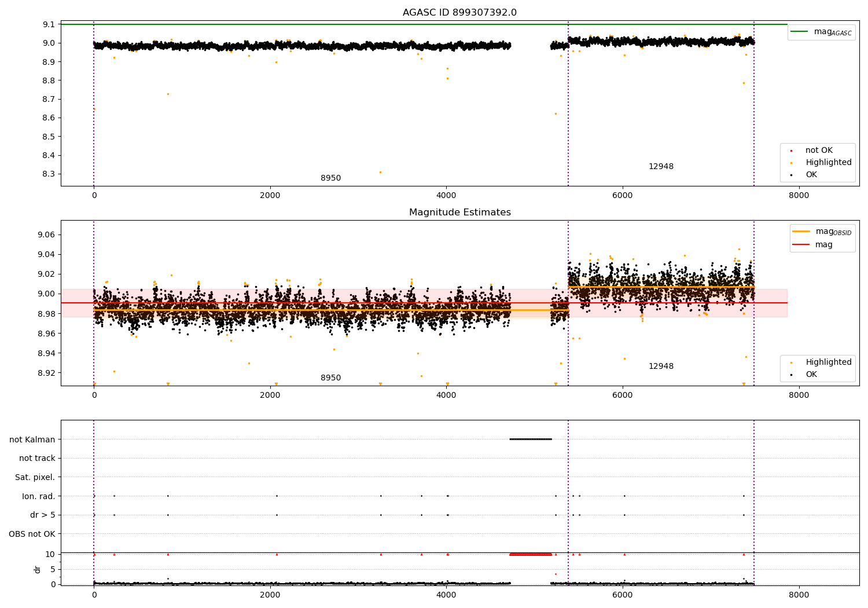
Task: Click the 'dr > 5' row label
Action: click(x=43, y=515)
